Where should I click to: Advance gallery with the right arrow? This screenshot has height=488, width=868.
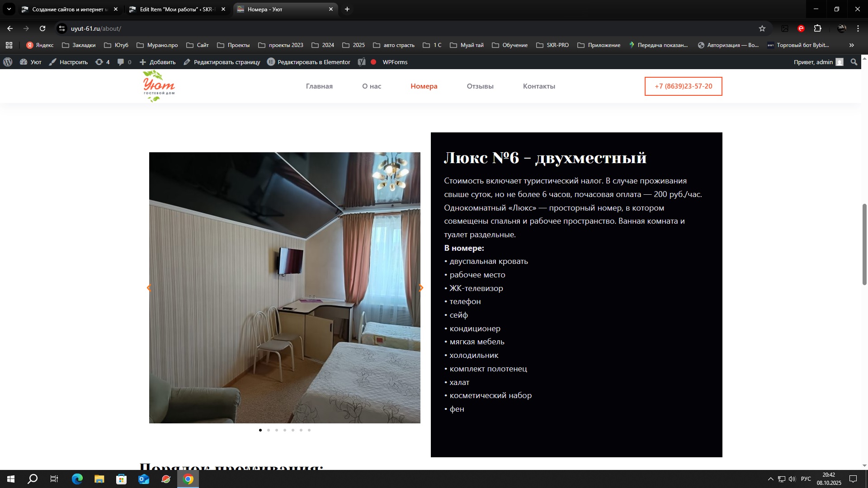pyautogui.click(x=421, y=288)
